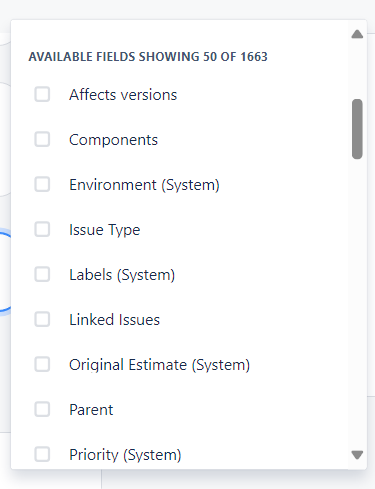Tick the Original Estimate (System) checkbox
Image resolution: width=375 pixels, height=489 pixels.
pos(42,364)
